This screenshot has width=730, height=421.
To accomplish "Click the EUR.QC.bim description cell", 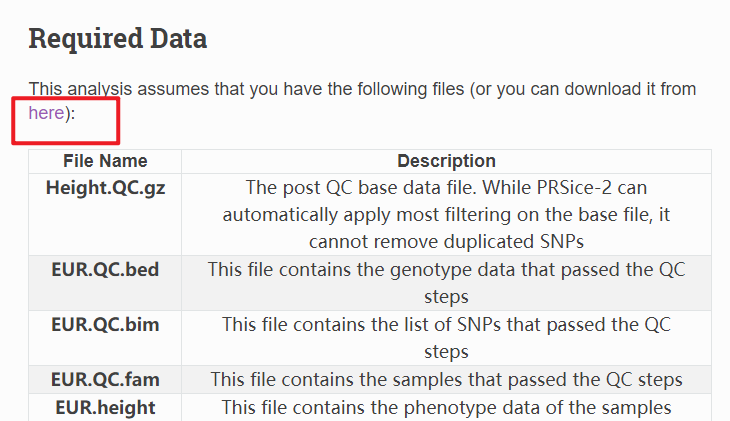I will [x=446, y=338].
